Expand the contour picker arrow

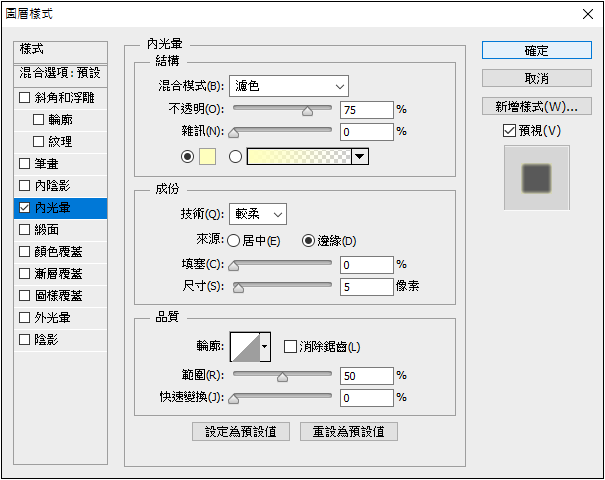pos(265,347)
